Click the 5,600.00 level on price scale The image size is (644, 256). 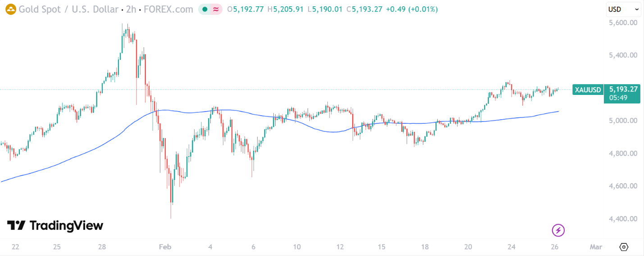tap(623, 22)
